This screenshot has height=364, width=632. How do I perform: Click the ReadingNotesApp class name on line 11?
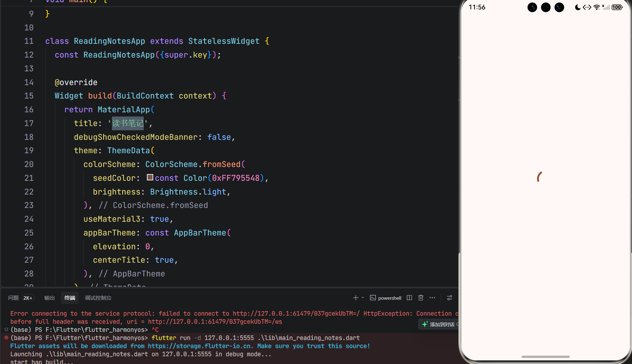pyautogui.click(x=109, y=41)
